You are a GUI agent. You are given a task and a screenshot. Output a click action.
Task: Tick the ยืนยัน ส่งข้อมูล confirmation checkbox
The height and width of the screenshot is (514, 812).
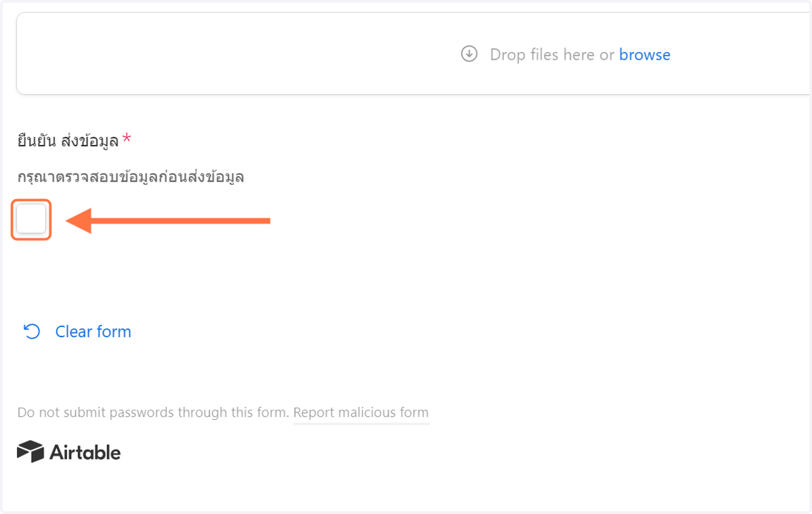click(31, 219)
